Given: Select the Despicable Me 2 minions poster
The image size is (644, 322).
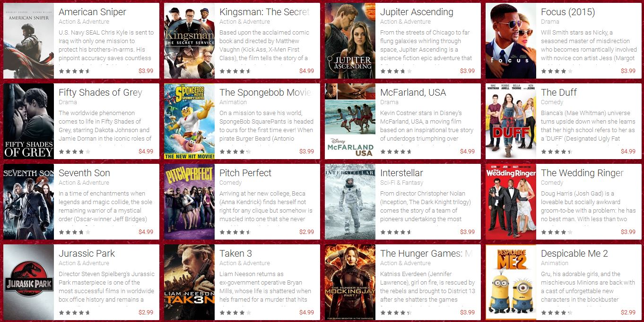Looking at the screenshot, I should click(x=511, y=282).
